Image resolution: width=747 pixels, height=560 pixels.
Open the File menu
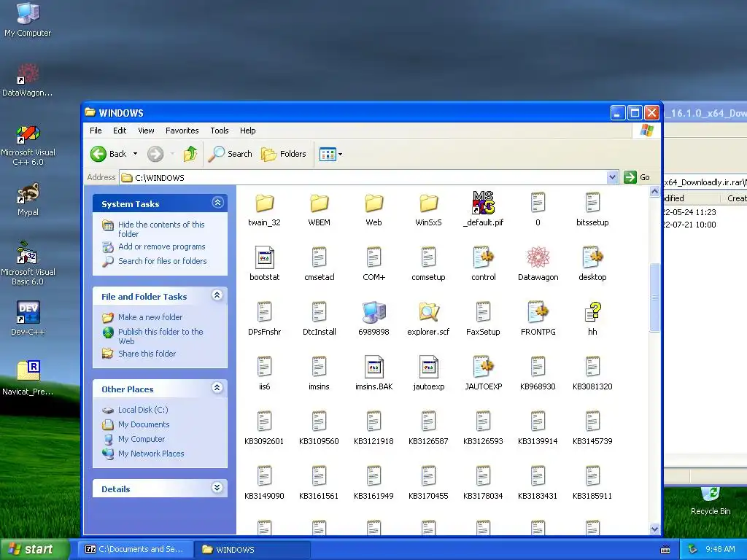[96, 131]
